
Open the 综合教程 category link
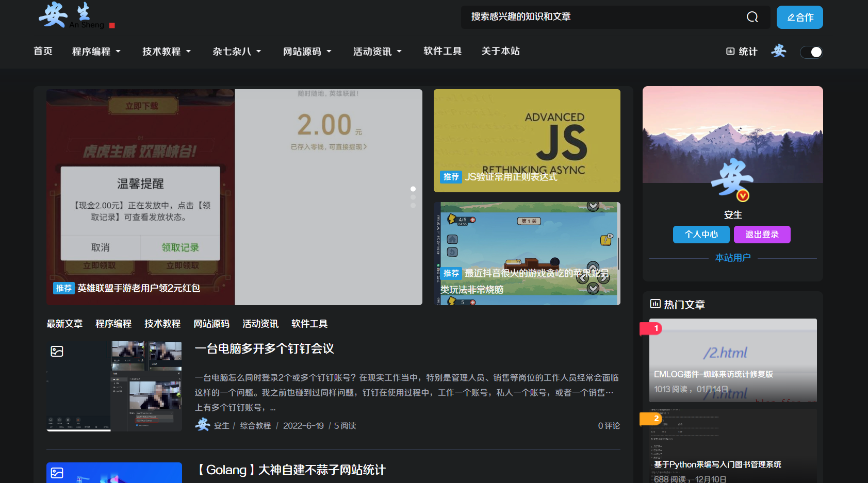255,426
